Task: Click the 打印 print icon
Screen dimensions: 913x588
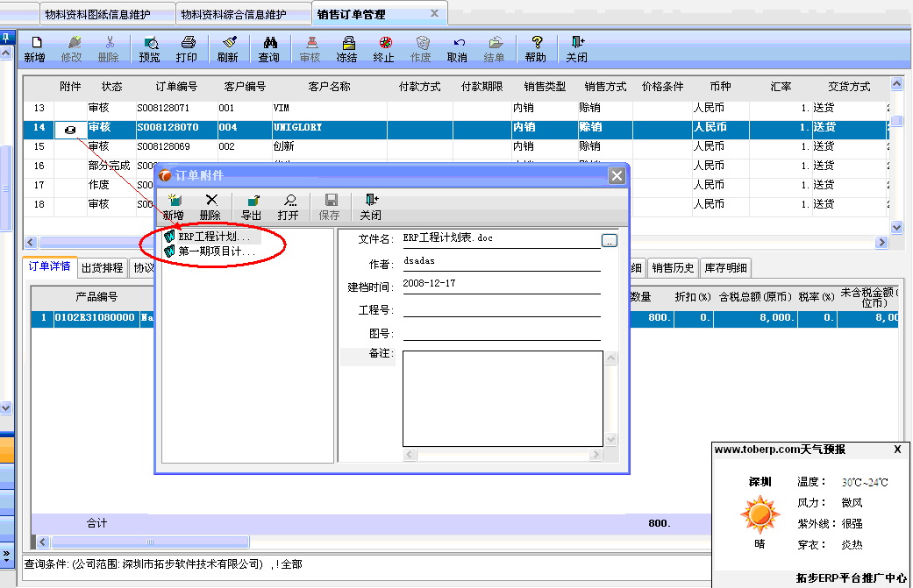Action: pyautogui.click(x=189, y=48)
